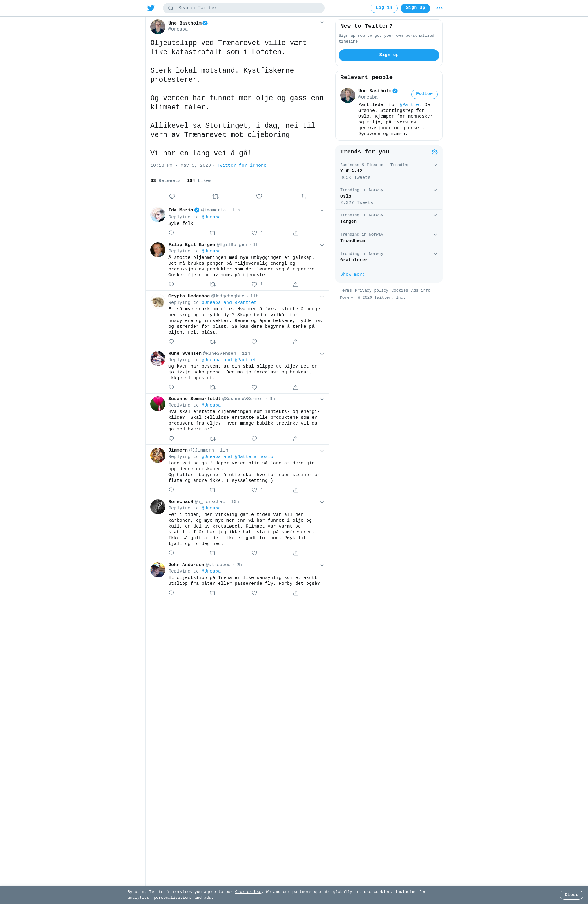Open Trends for you settings gear
588x904 pixels.
[x=435, y=152]
